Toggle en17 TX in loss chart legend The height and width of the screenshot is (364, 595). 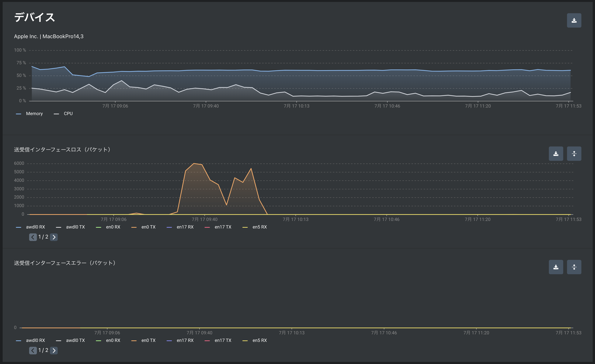coord(218,227)
